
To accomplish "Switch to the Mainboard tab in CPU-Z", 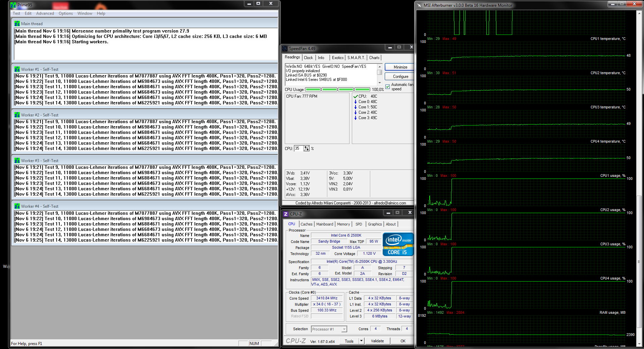I will point(325,224).
